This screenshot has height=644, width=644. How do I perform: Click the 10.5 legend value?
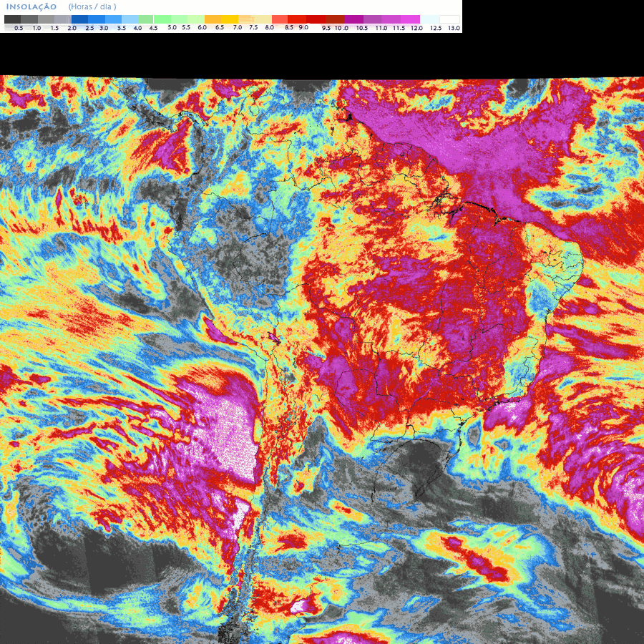pyautogui.click(x=362, y=28)
